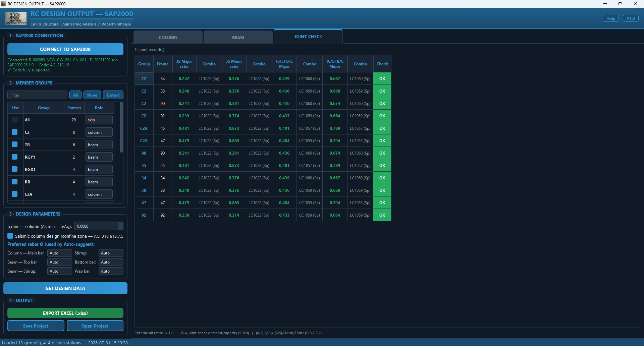
Task: Open the Role dropdown for group C2A
Action: (99, 194)
